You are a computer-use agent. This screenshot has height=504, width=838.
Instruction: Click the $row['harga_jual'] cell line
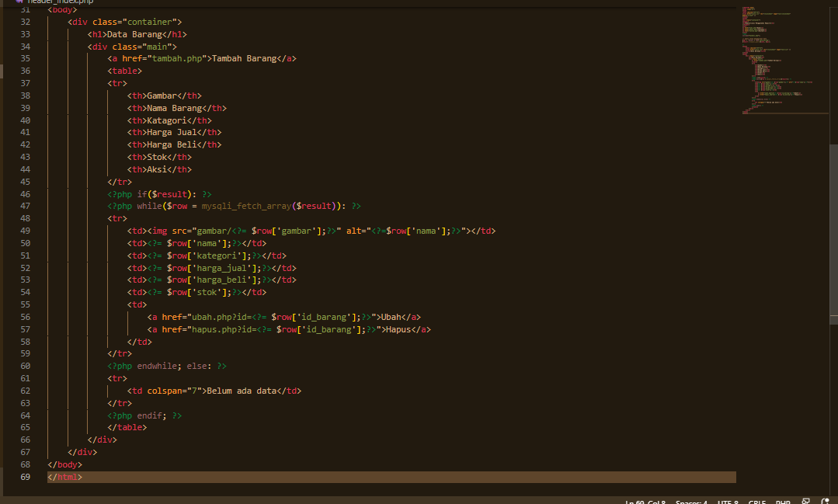[212, 268]
